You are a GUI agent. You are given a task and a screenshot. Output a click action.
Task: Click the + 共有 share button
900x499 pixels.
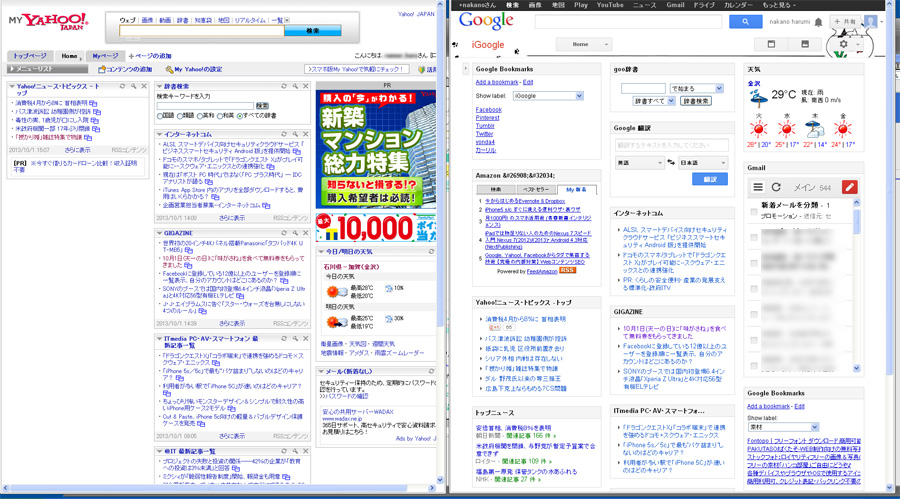click(845, 22)
